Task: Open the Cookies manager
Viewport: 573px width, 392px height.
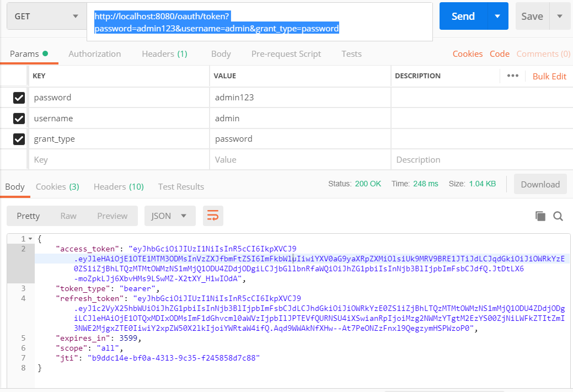Action: click(x=467, y=53)
